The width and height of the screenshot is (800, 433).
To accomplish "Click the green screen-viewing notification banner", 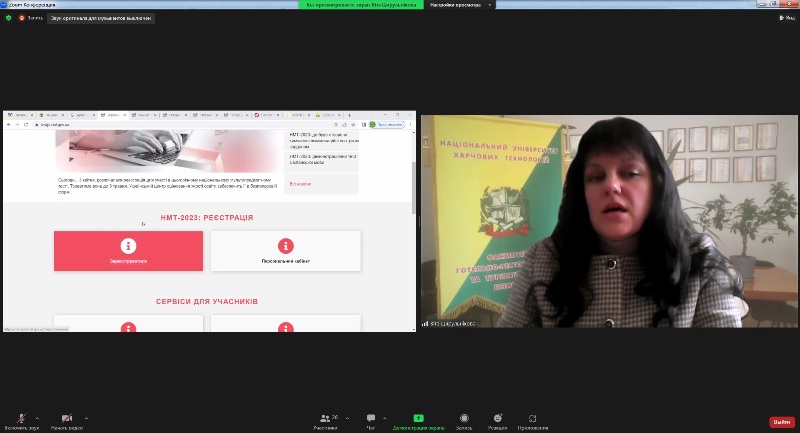I will click(361, 5).
